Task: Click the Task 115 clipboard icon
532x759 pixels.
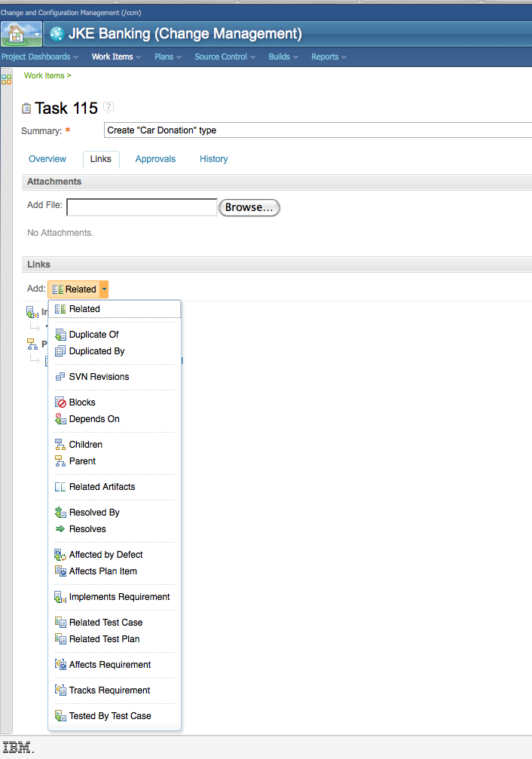Action: coord(26,109)
